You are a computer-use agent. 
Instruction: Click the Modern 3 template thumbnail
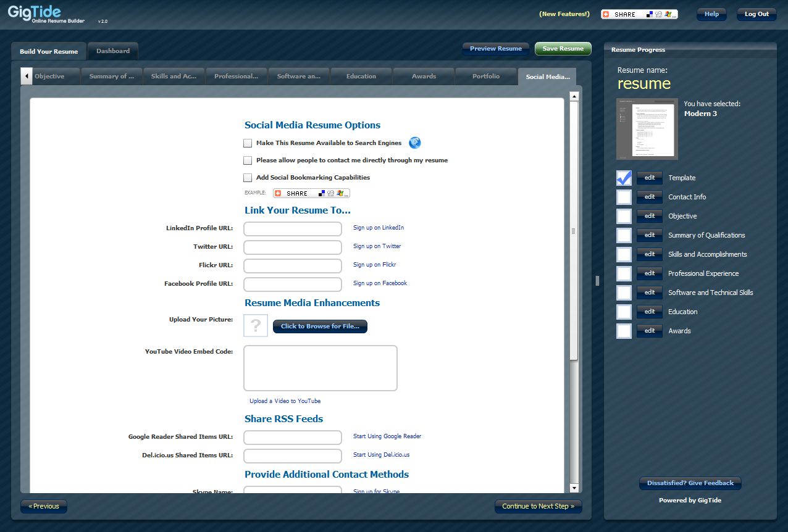click(647, 129)
